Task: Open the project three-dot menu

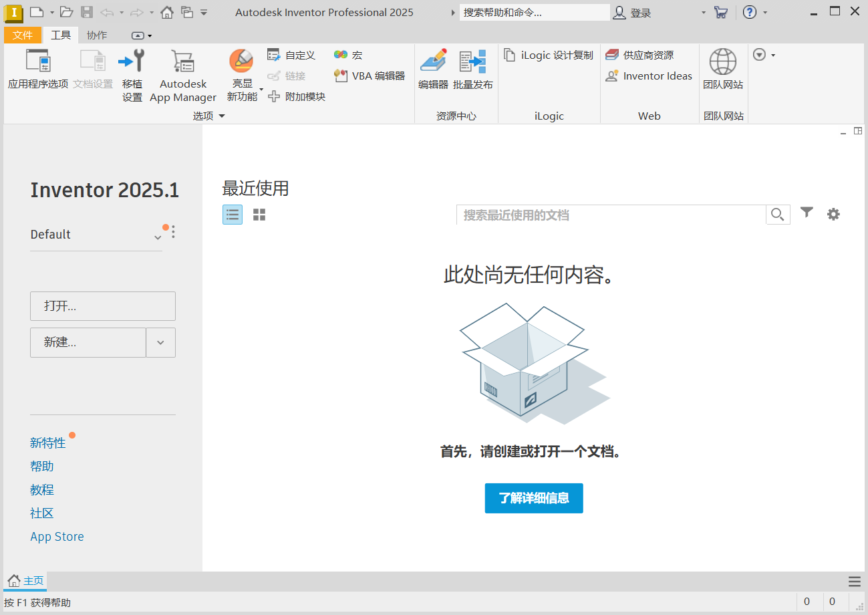Action: click(x=173, y=232)
